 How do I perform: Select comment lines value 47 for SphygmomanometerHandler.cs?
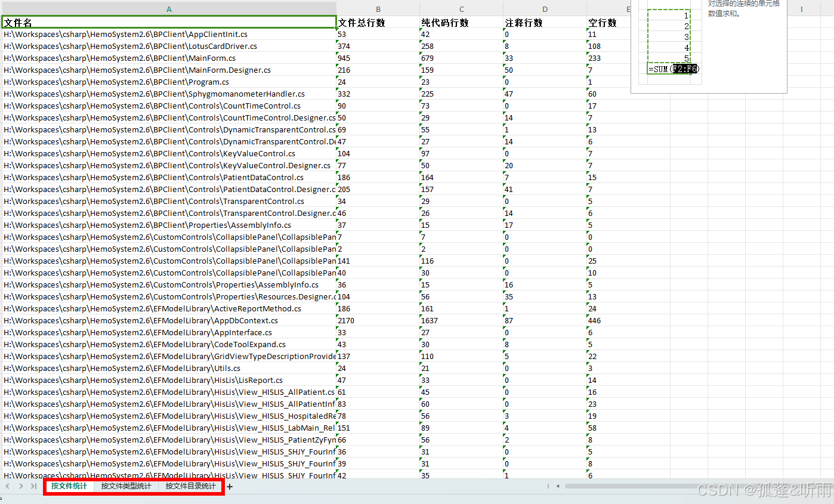click(545, 94)
